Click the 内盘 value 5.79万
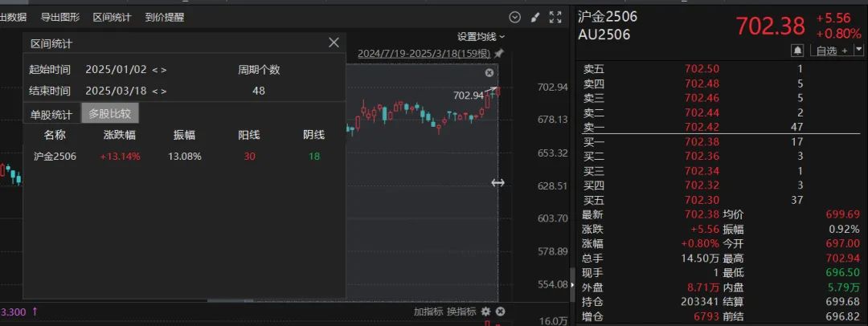 click(845, 287)
